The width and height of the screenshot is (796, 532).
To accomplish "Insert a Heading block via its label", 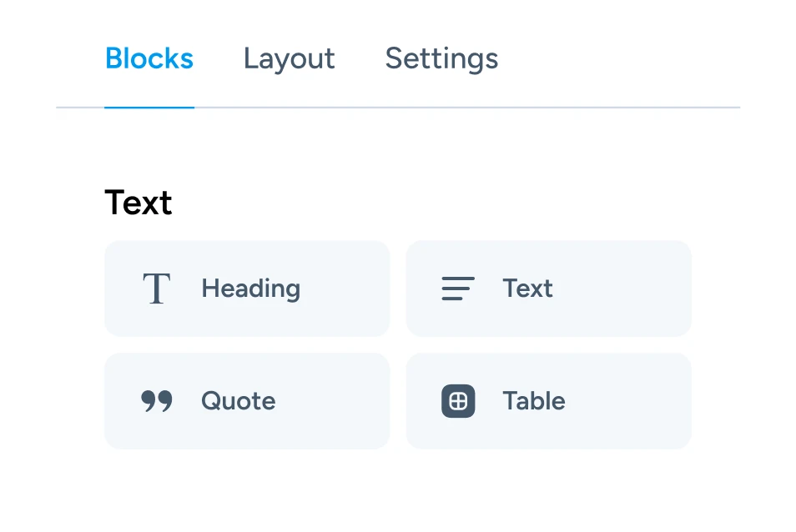I will (x=250, y=289).
